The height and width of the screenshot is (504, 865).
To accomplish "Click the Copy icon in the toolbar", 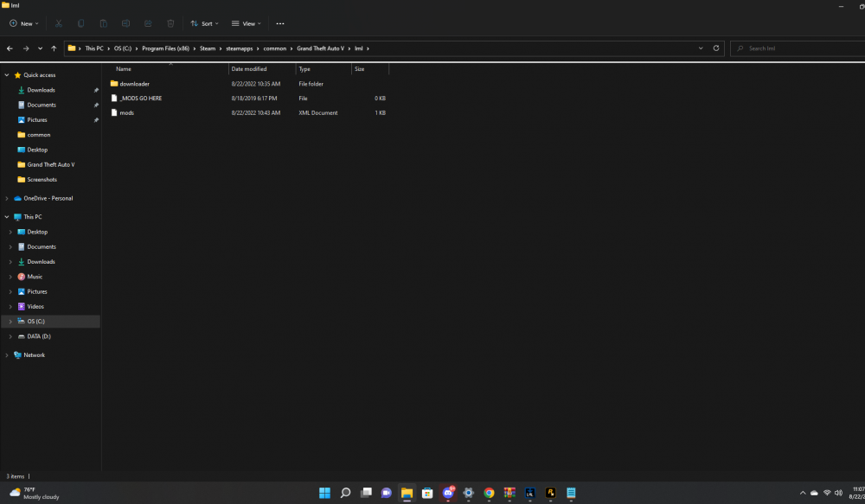I will tap(81, 23).
